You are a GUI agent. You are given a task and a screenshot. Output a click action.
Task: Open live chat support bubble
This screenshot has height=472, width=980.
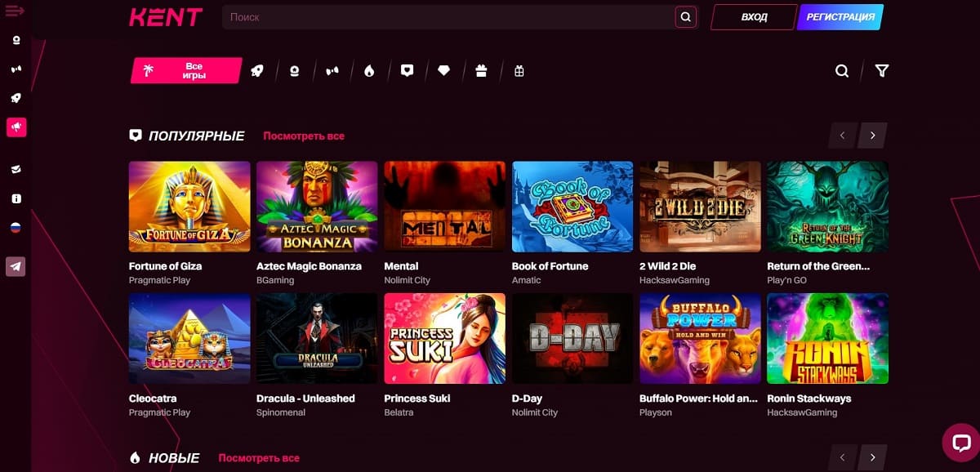[x=960, y=443]
